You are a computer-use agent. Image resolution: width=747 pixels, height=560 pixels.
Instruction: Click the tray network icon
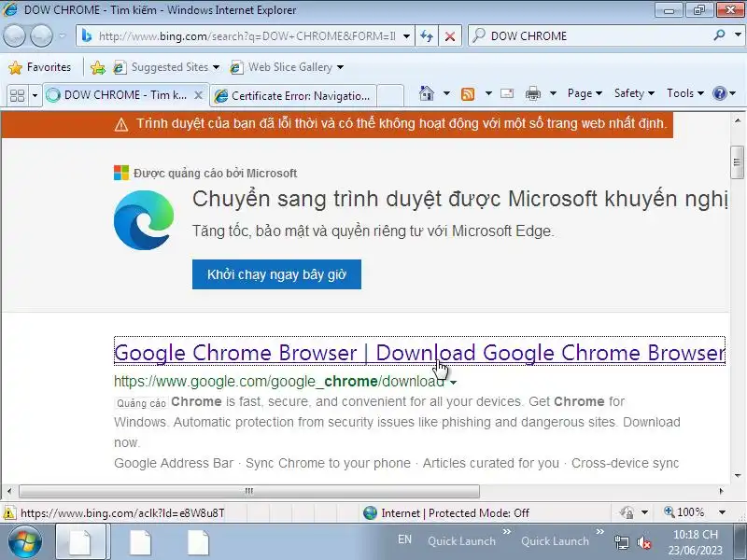coord(621,542)
